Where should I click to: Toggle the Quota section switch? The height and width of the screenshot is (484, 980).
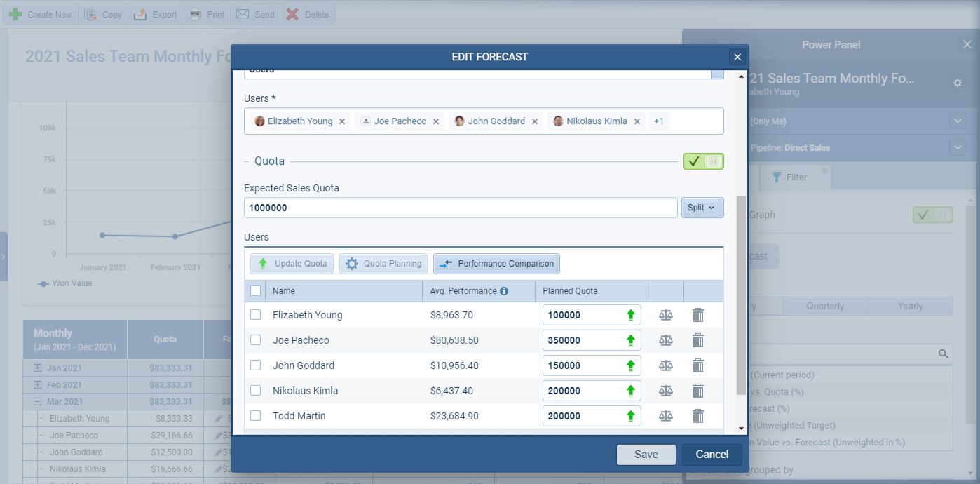[x=703, y=161]
